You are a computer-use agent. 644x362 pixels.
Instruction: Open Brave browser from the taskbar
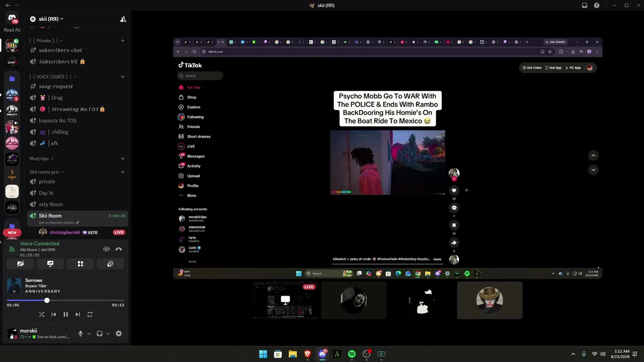pyautogui.click(x=307, y=354)
